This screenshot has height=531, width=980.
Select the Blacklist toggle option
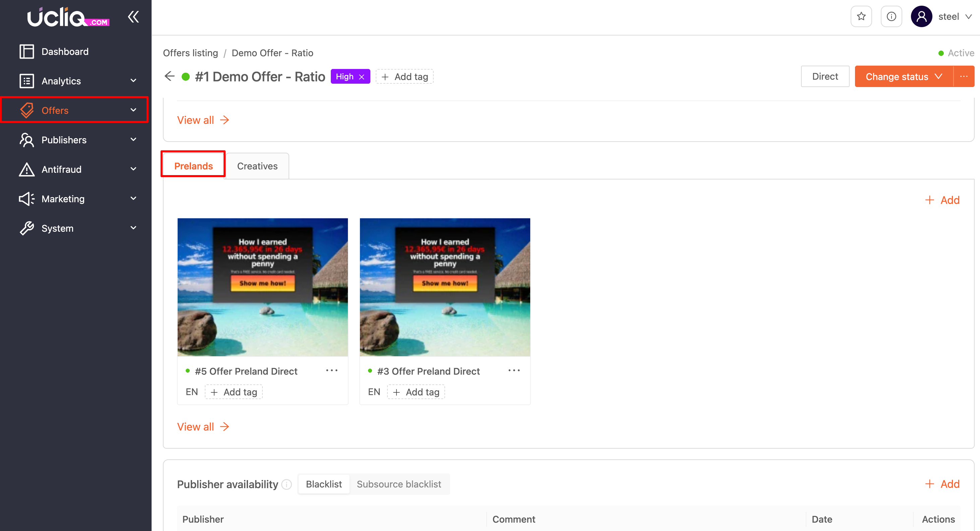point(324,484)
